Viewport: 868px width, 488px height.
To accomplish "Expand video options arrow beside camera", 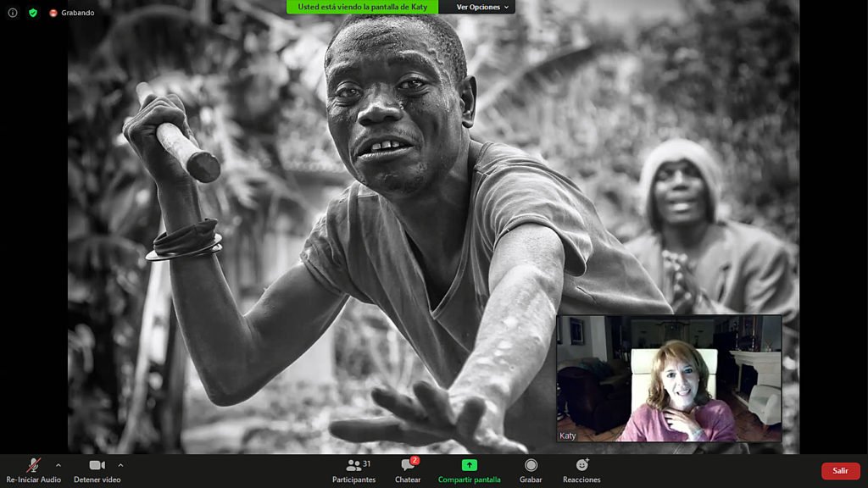I will [x=120, y=465].
